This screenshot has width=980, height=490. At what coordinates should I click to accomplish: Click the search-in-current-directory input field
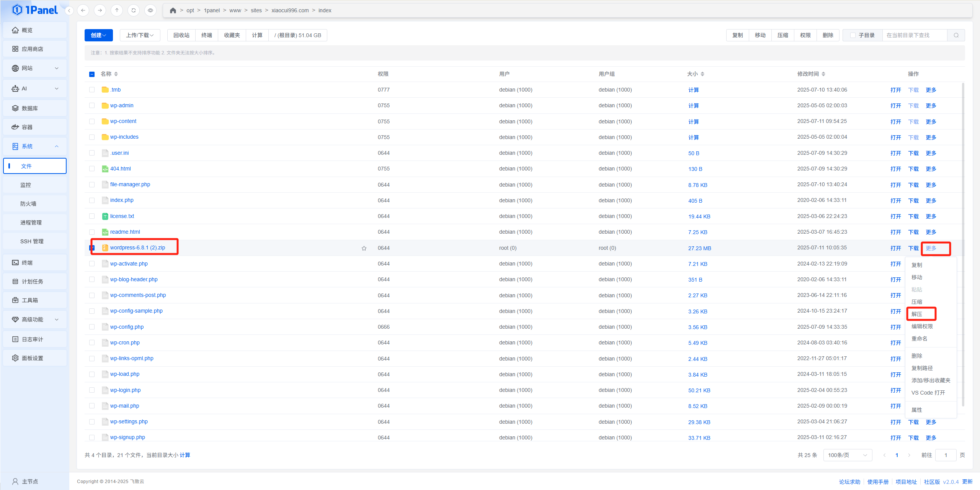click(914, 35)
